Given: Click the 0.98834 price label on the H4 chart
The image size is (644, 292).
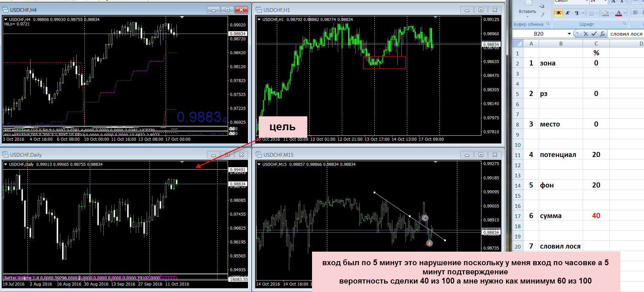Looking at the screenshot, I should point(238,34).
